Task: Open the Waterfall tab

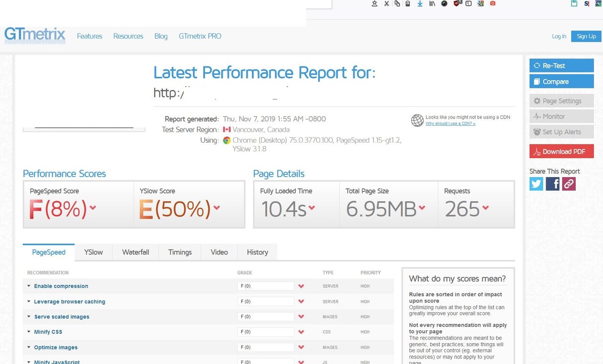Action: pos(136,252)
